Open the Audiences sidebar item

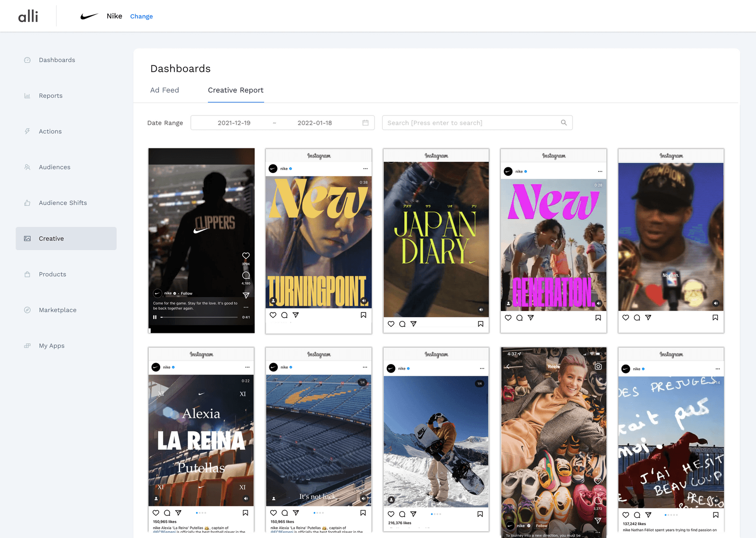coord(54,167)
